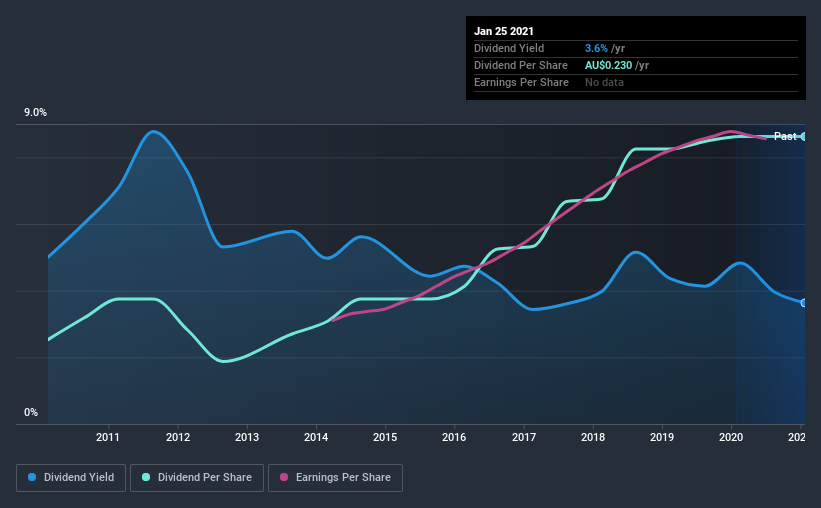
Task: Click the 2018 x-axis label
Action: [x=593, y=437]
